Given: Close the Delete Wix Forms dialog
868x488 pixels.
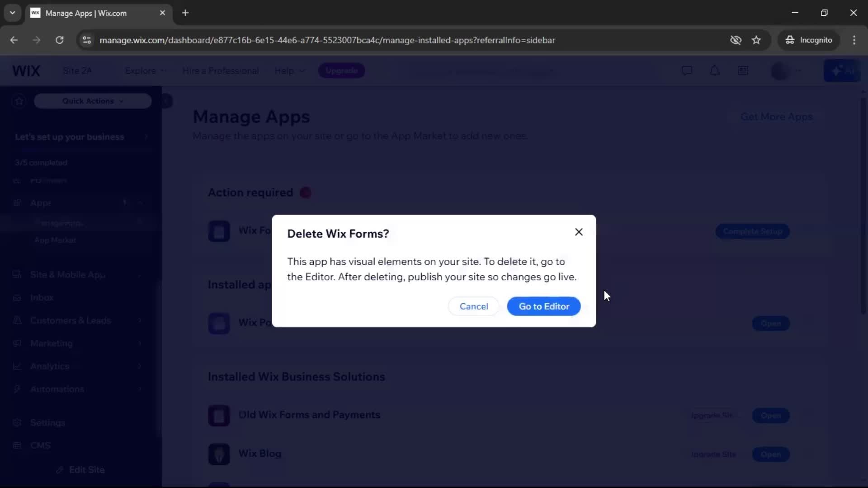Looking at the screenshot, I should (579, 232).
